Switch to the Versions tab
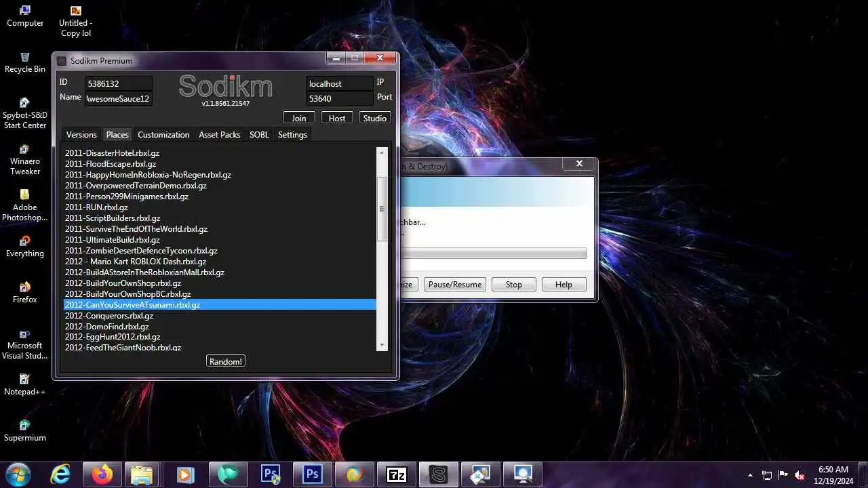This screenshot has height=488, width=868. [x=81, y=135]
